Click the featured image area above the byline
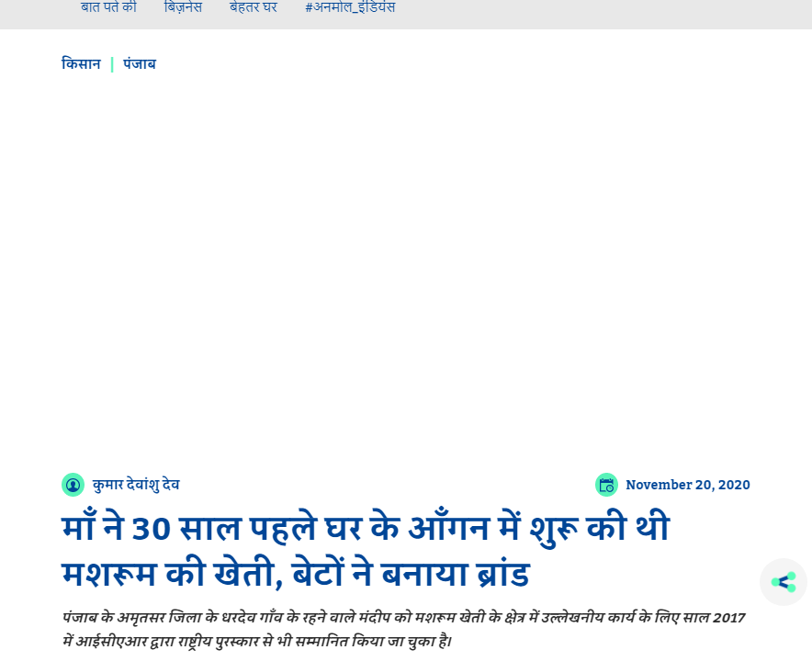This screenshot has height=661, width=812. tap(404, 275)
